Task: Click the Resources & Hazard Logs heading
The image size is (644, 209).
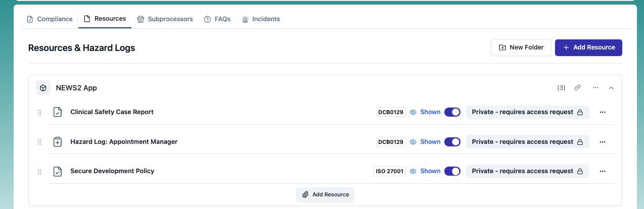Action: [x=81, y=48]
